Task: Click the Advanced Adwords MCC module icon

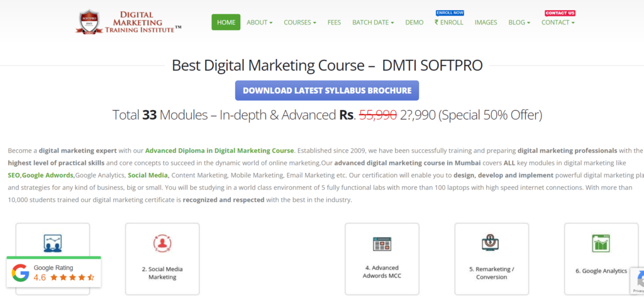Action: 382,244
